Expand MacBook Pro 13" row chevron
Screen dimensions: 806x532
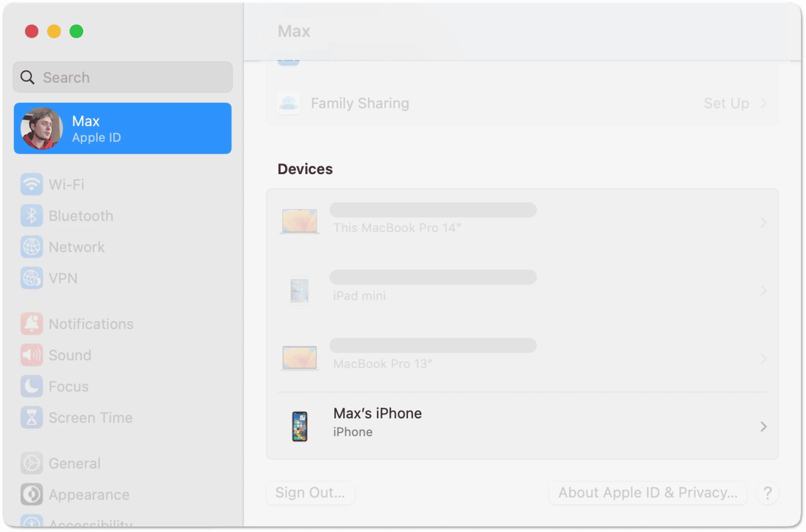pos(763,358)
